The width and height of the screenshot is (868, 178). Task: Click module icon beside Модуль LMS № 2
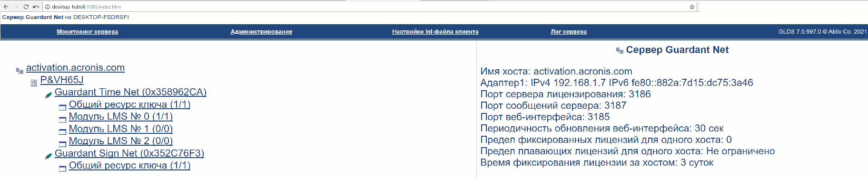click(62, 144)
